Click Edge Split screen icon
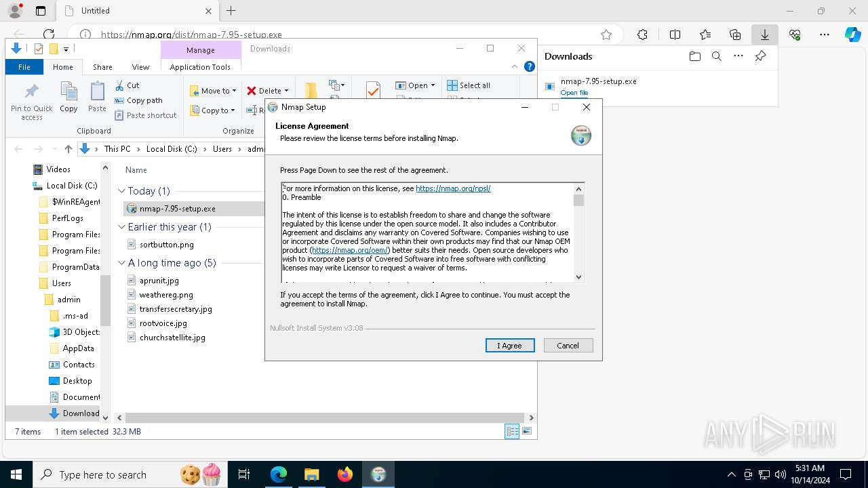The height and width of the screenshot is (488, 868). point(675,35)
